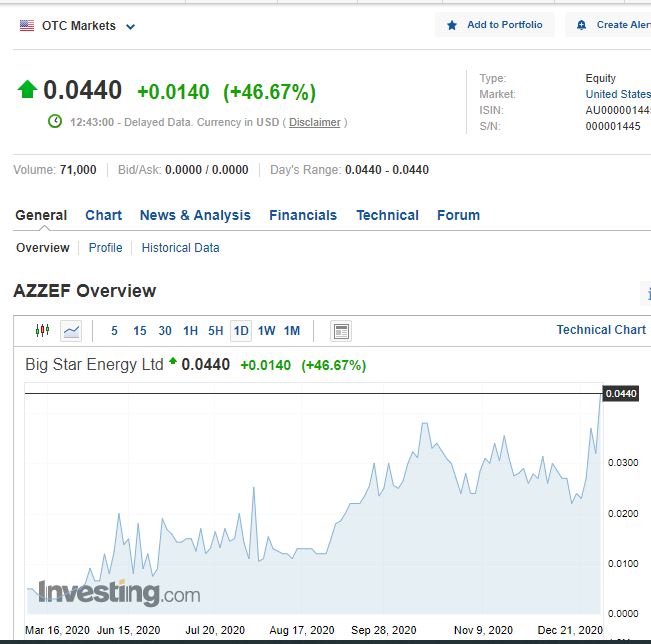This screenshot has height=644, width=651.
Task: Click the US flag icon beside OTC Markets
Action: [x=27, y=25]
